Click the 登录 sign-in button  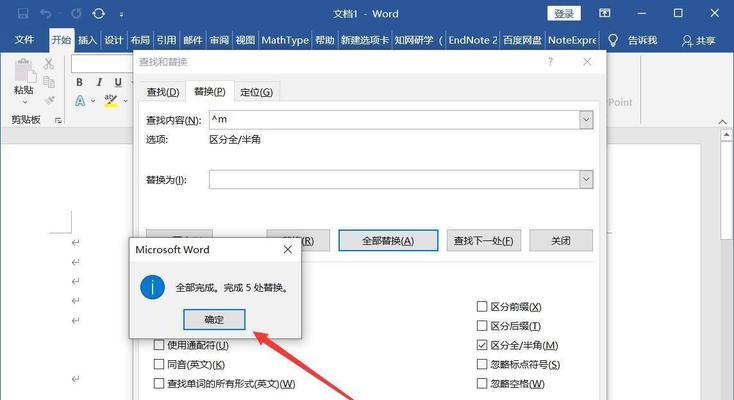564,13
